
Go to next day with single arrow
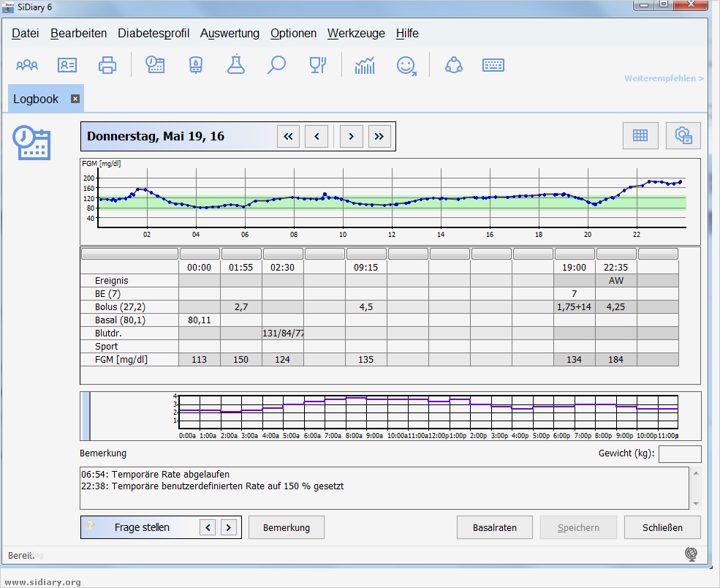pyautogui.click(x=352, y=136)
